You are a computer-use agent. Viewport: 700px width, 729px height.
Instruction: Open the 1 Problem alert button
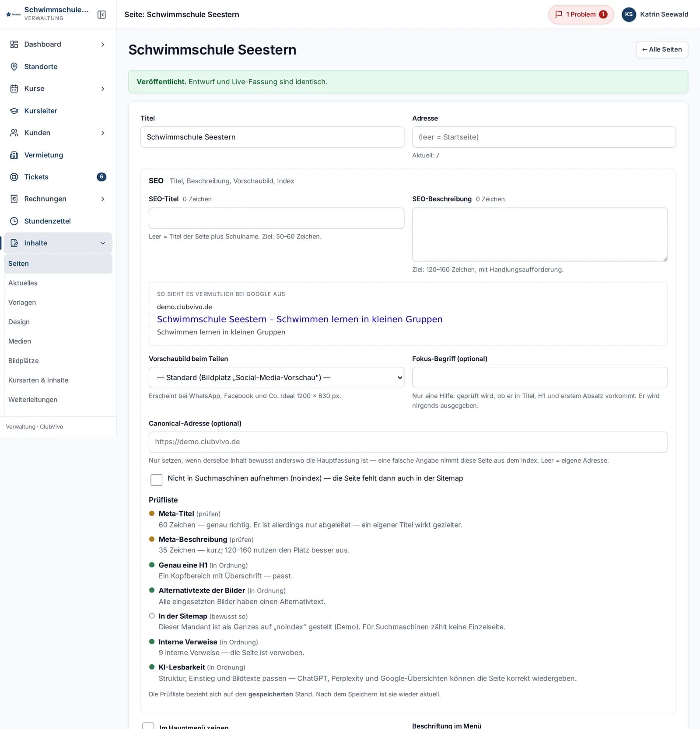(x=581, y=14)
